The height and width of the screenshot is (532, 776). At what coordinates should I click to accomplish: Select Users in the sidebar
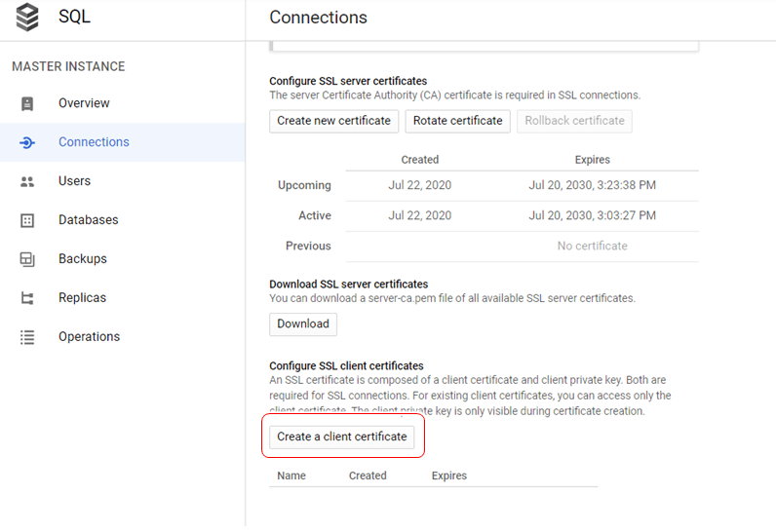click(x=74, y=181)
